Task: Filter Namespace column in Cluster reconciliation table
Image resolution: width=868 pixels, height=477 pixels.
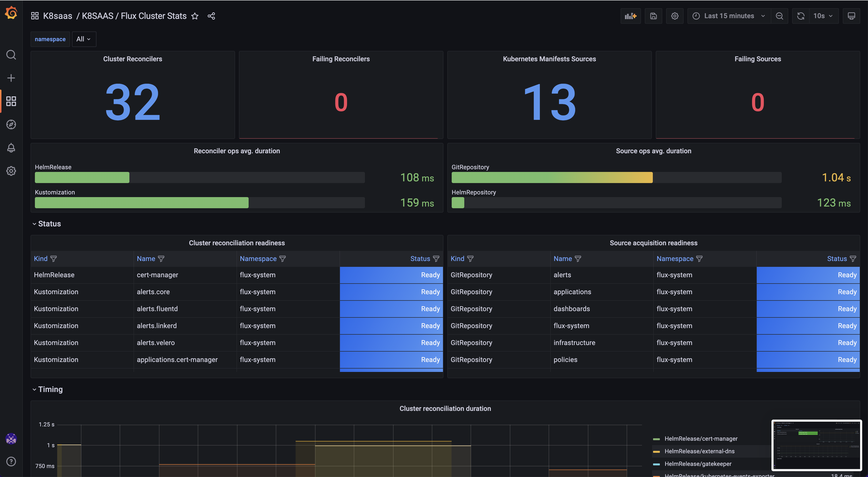Action: (x=282, y=259)
